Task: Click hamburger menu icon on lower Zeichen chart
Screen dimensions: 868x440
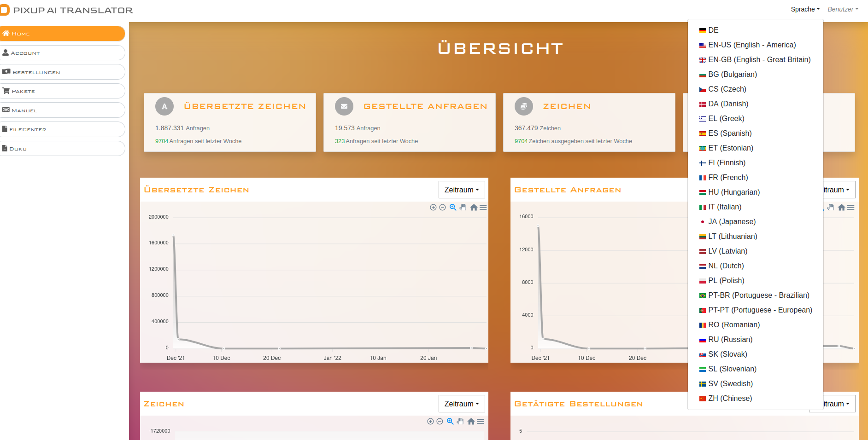Action: click(x=480, y=422)
